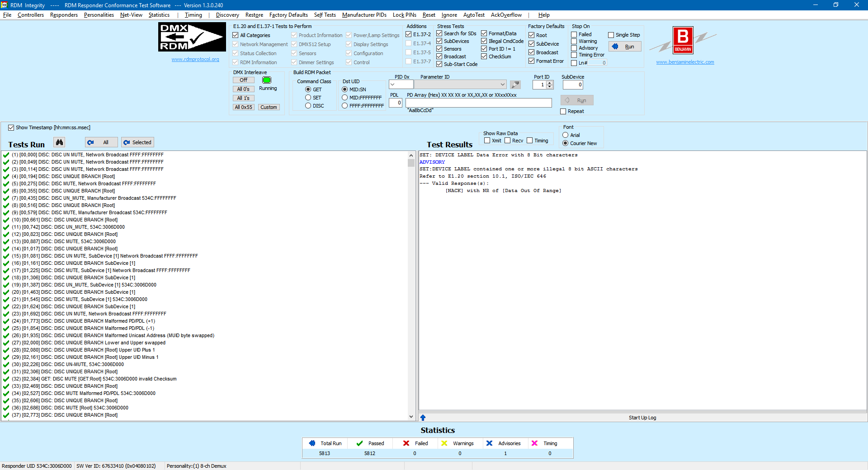Open the Discovery menu

(227, 15)
